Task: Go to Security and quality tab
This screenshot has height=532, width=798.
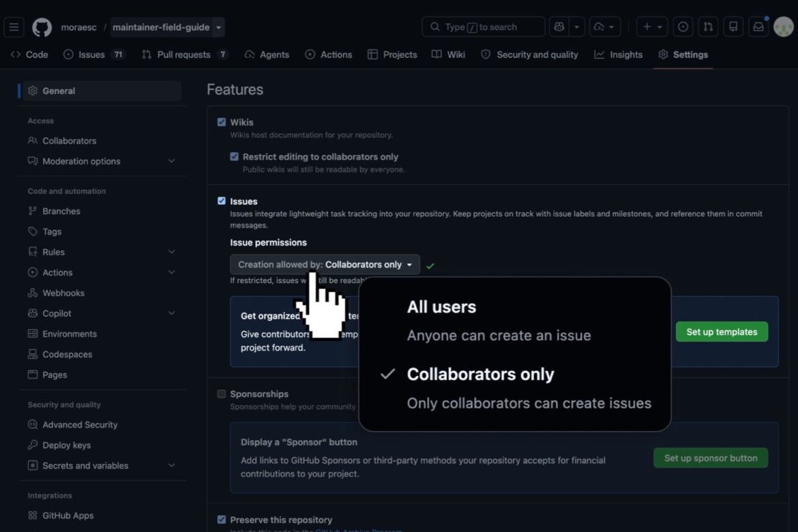Action: (x=530, y=55)
